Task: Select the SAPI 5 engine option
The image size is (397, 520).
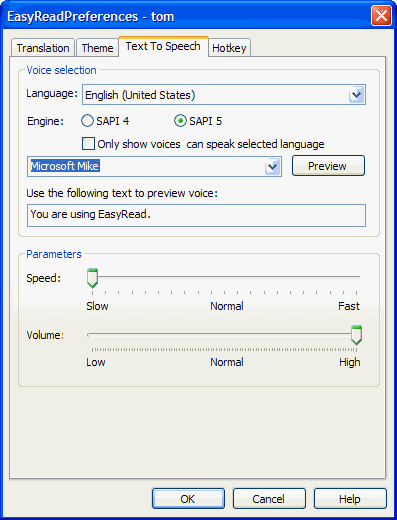Action: [180, 121]
